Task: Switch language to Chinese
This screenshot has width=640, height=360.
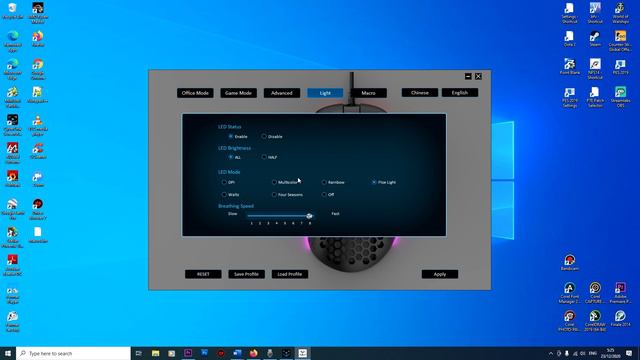Action: pos(420,93)
